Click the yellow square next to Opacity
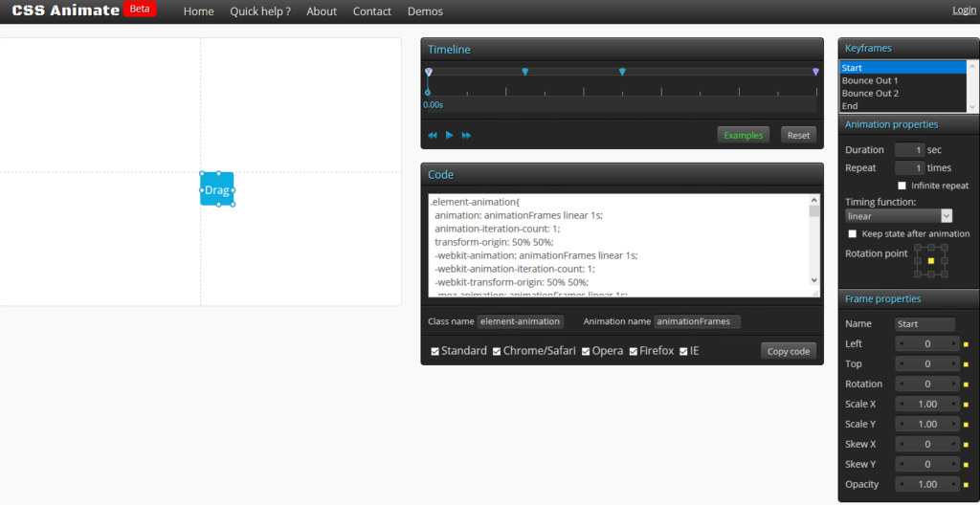The width and height of the screenshot is (980, 505). (x=966, y=485)
